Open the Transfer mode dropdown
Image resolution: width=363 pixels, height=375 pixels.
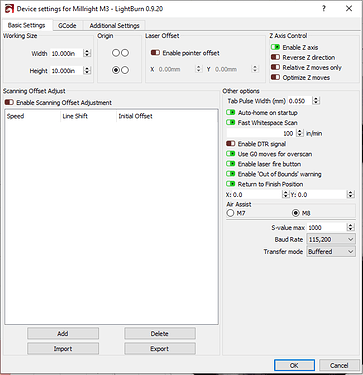click(x=331, y=252)
